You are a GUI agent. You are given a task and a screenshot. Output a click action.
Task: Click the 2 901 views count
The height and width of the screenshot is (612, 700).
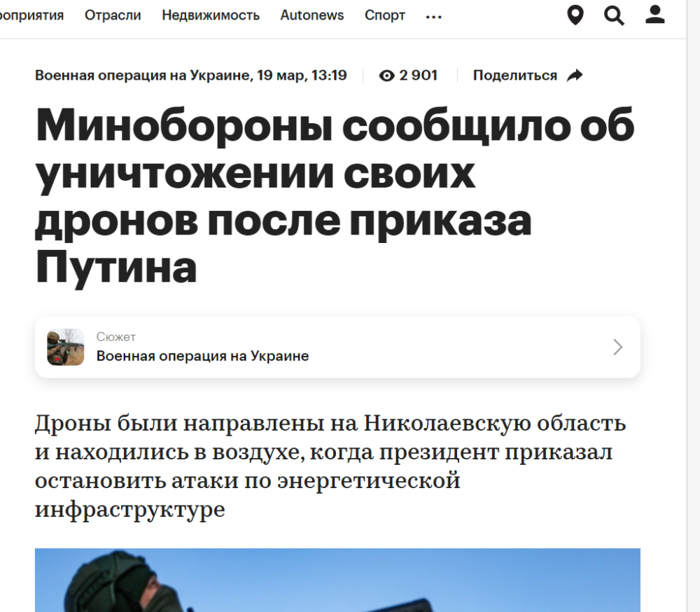click(x=419, y=75)
